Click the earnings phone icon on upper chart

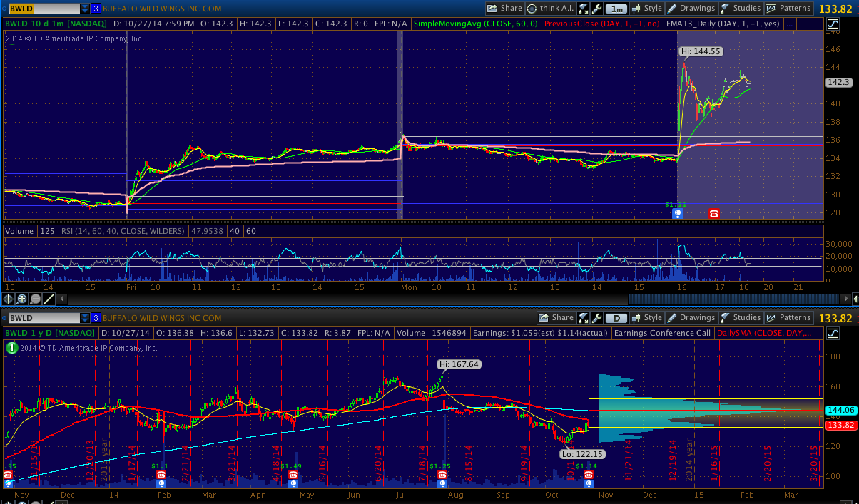[x=713, y=213]
